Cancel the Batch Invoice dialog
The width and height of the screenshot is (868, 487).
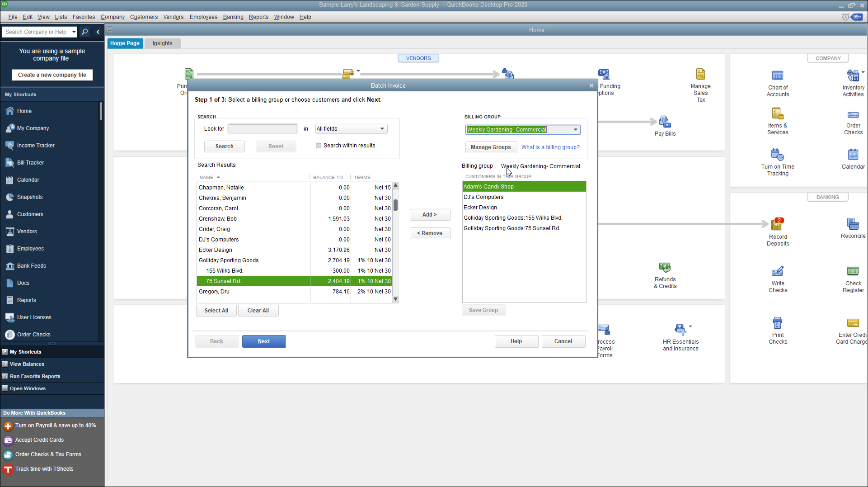pos(563,341)
